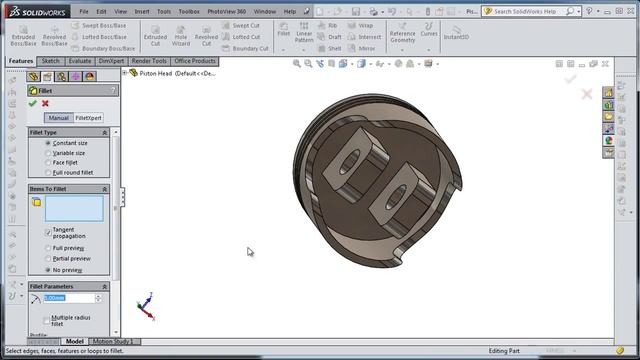Open the Fillet dropdown arrow in ribbon
This screenshot has height=360, width=640.
coord(283,50)
